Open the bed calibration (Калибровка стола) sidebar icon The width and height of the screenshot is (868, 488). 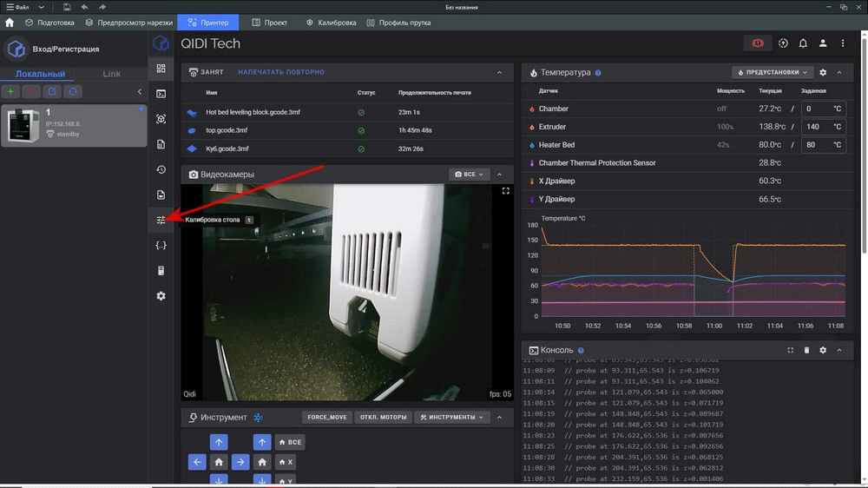161,220
